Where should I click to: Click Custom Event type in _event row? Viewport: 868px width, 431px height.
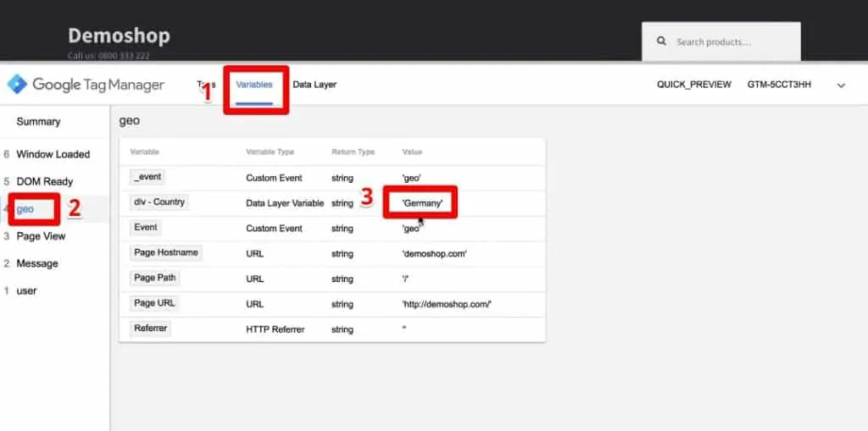point(274,178)
